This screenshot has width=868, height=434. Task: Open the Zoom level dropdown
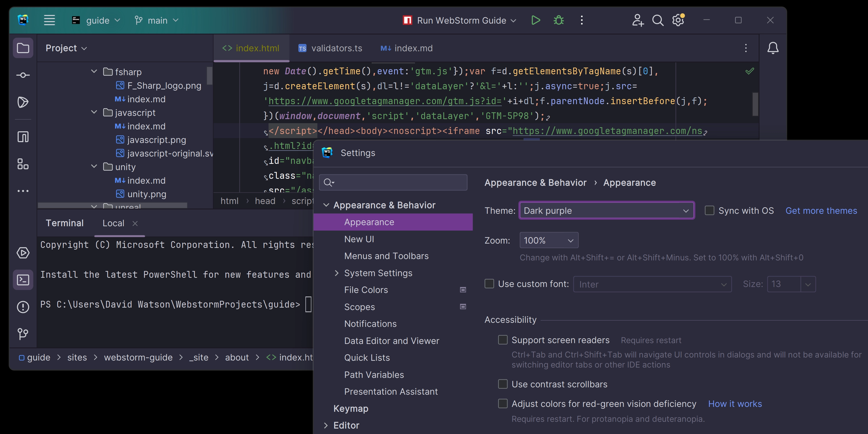point(548,240)
